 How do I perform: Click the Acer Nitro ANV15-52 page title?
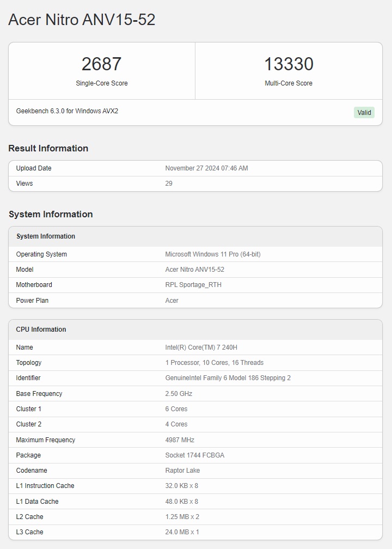click(x=82, y=20)
